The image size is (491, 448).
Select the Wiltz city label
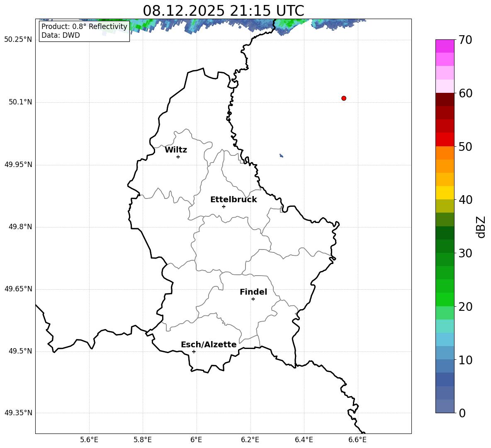pyautogui.click(x=176, y=150)
